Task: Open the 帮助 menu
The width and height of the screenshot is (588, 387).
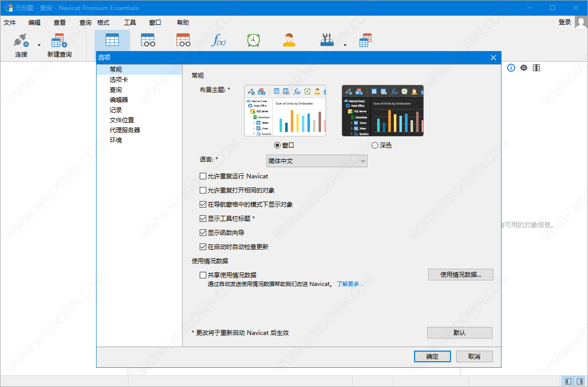Action: pyautogui.click(x=183, y=22)
